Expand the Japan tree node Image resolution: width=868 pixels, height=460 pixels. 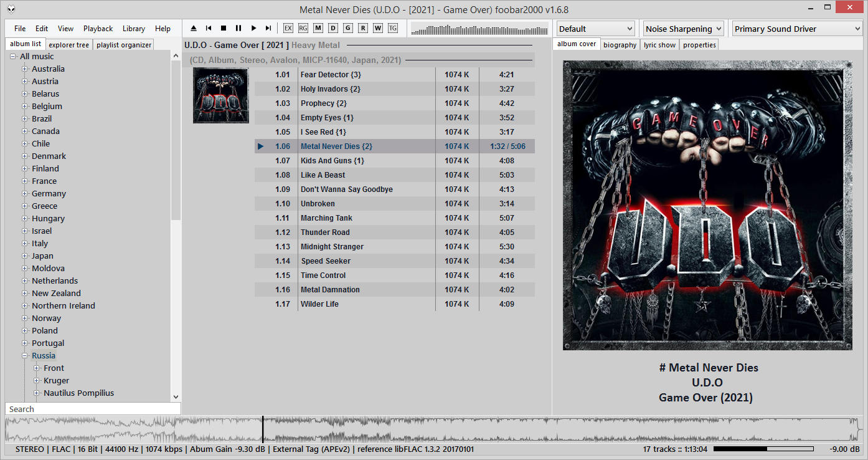(25, 256)
